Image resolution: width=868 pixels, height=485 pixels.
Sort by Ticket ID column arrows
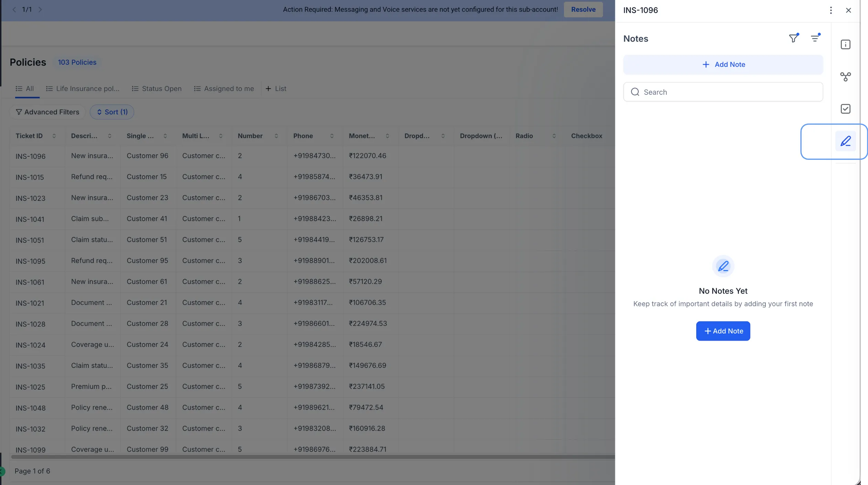point(54,136)
